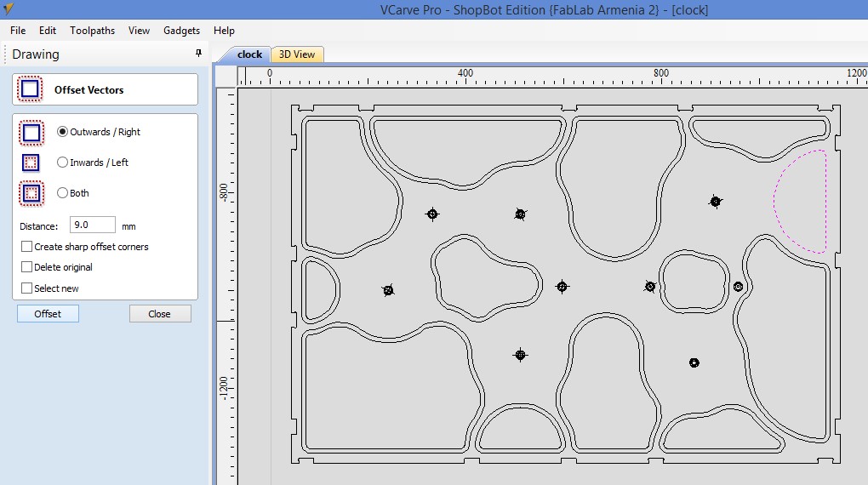The height and width of the screenshot is (485, 868).
Task: Click the Offset button
Action: (48, 314)
